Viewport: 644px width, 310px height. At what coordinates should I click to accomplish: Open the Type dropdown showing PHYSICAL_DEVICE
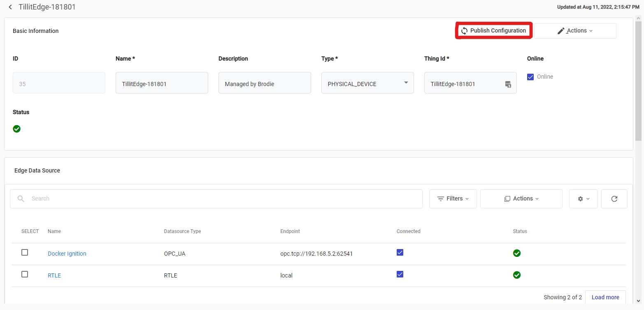[x=367, y=83]
